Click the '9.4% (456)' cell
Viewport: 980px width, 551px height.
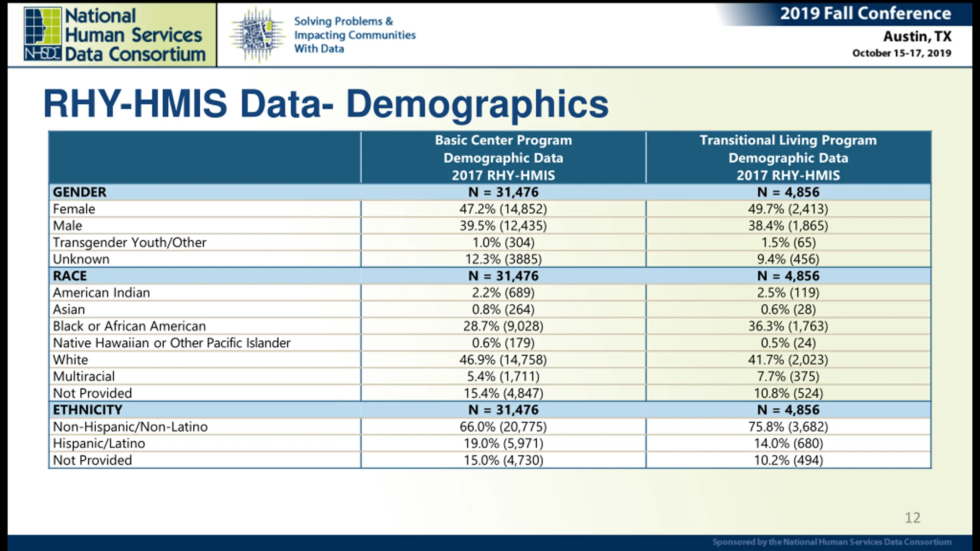click(x=788, y=259)
